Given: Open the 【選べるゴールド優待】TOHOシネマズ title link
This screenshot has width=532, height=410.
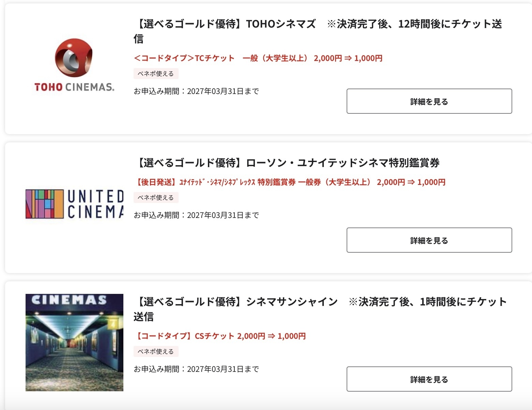Looking at the screenshot, I should [x=318, y=31].
